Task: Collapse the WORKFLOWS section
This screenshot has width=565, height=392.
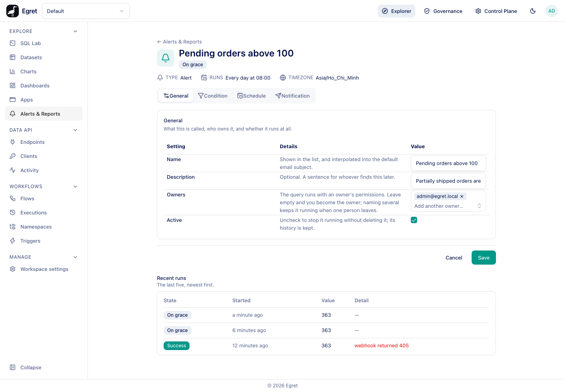Action: [x=75, y=187]
